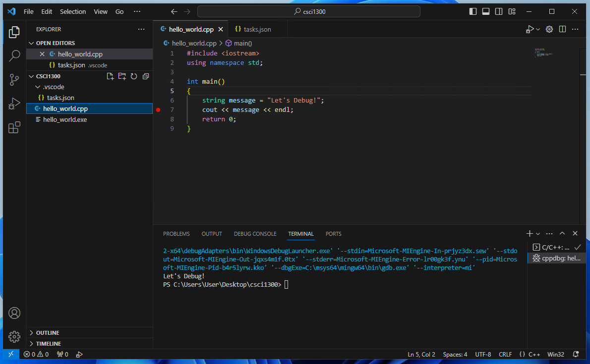Open the Explorer view in activity bar

click(x=14, y=32)
